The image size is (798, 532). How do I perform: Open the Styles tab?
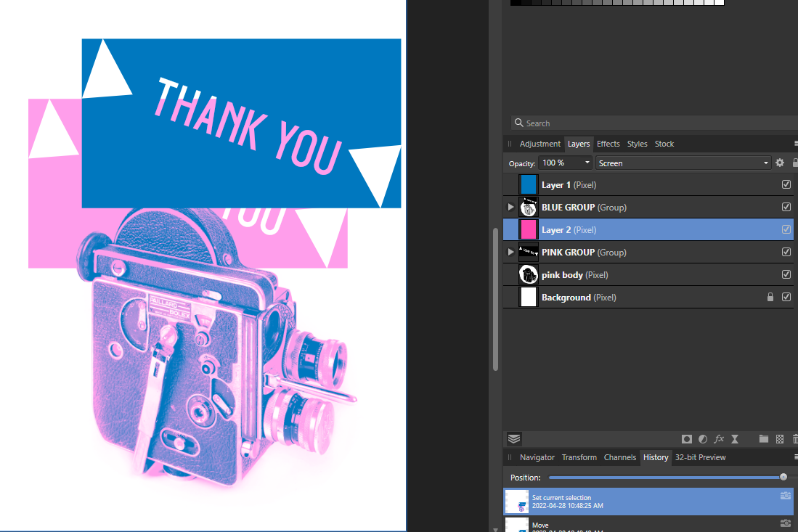[638, 144]
